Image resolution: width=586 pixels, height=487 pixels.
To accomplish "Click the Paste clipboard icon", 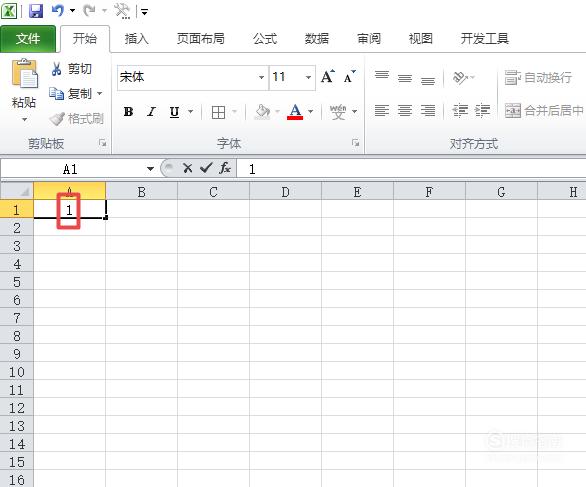I will 25,74.
